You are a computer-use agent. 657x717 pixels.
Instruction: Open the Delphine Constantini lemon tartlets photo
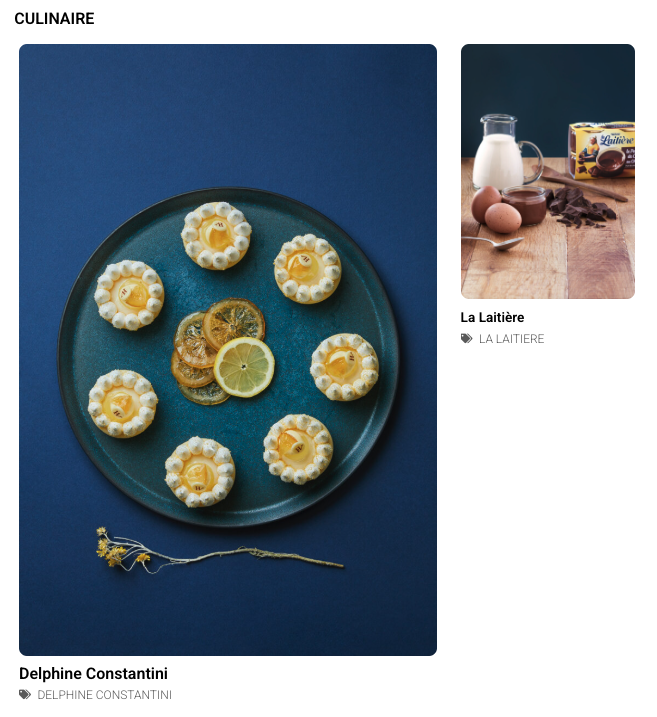coord(228,350)
